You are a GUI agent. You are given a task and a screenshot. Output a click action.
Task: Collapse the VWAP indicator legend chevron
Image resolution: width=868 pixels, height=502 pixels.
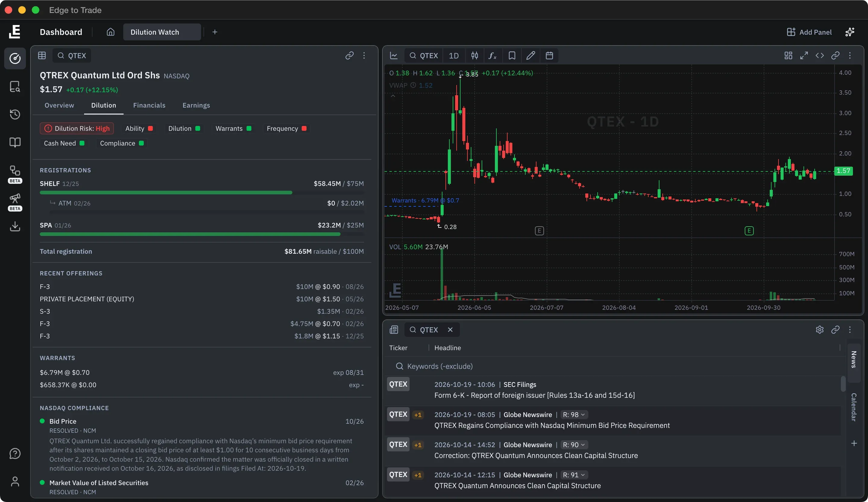[x=393, y=96]
